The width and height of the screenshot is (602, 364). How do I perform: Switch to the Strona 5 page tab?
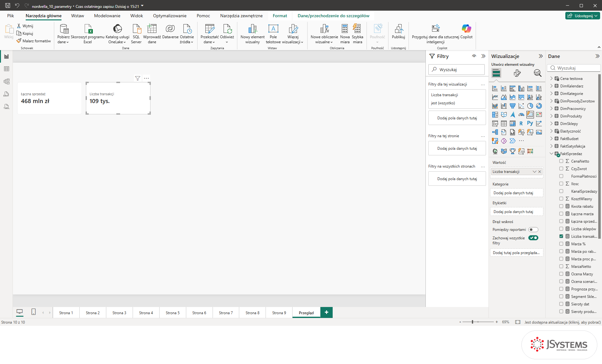click(x=172, y=313)
